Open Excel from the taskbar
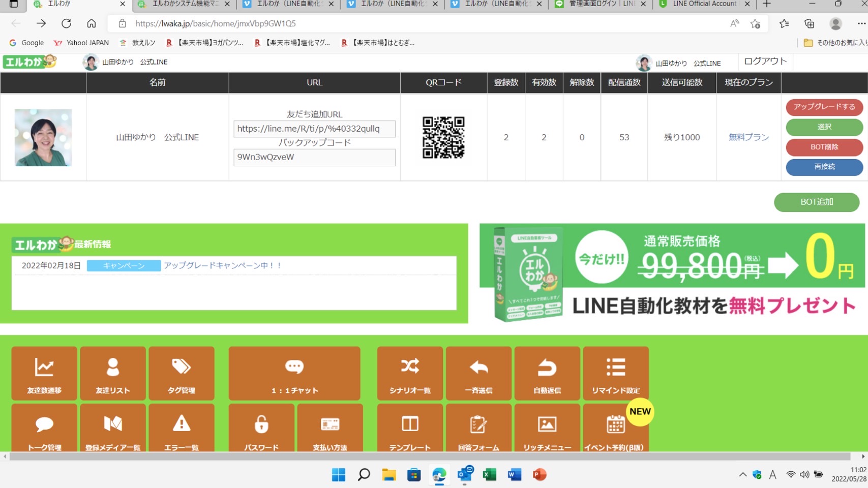The height and width of the screenshot is (488, 868). [489, 475]
